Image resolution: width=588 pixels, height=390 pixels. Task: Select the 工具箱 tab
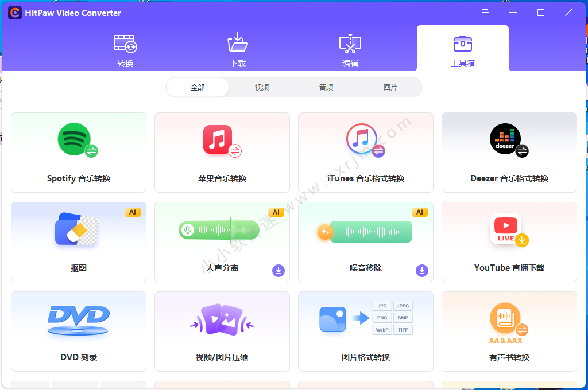click(463, 48)
